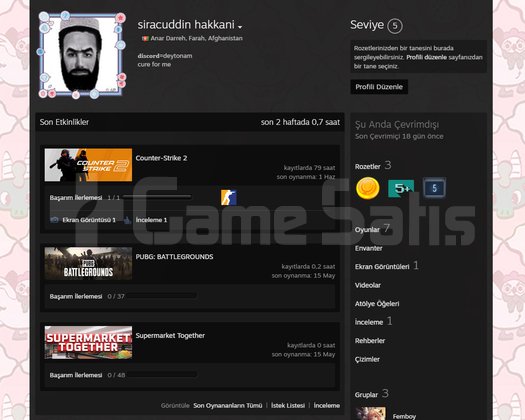Open Gruplar 3 link
The height and width of the screenshot is (420, 525).
coord(372,394)
